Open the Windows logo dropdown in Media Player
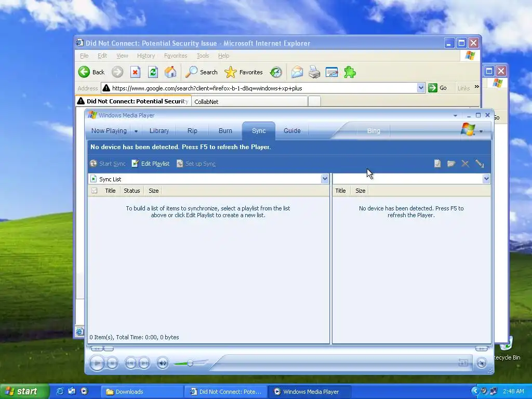The image size is (532, 399). pyautogui.click(x=481, y=131)
